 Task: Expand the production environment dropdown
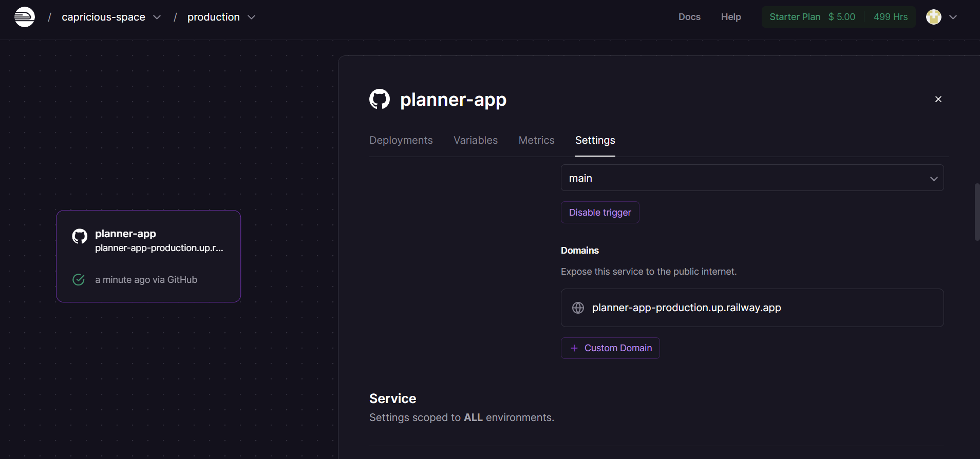click(x=252, y=17)
